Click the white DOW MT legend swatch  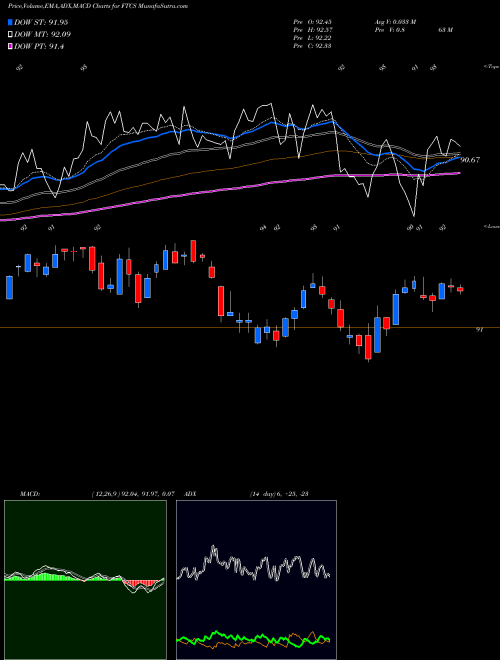click(10, 35)
